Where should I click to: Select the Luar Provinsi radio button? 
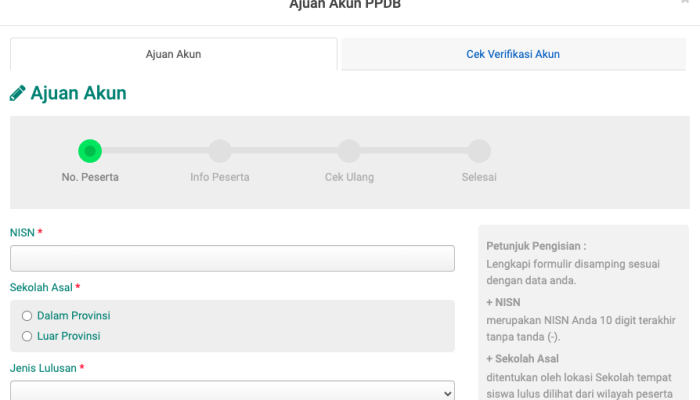[27, 336]
